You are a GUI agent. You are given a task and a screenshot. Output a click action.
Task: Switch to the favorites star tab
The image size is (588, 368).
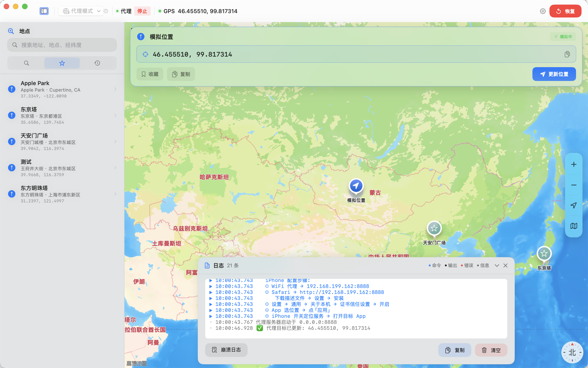point(62,63)
